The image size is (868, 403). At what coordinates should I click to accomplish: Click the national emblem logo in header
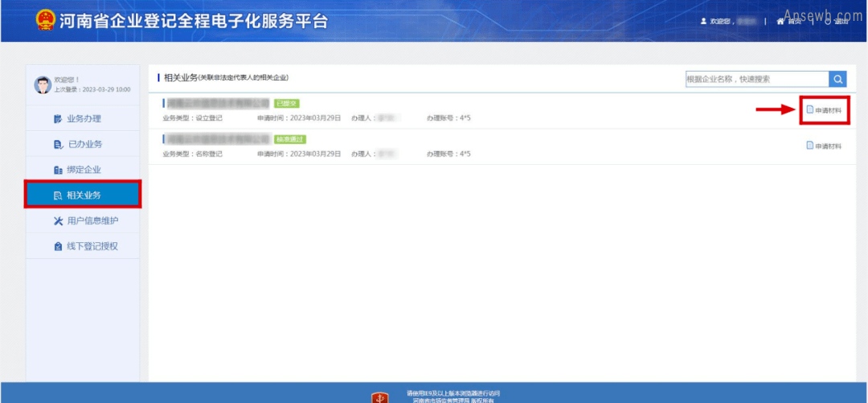pyautogui.click(x=46, y=21)
